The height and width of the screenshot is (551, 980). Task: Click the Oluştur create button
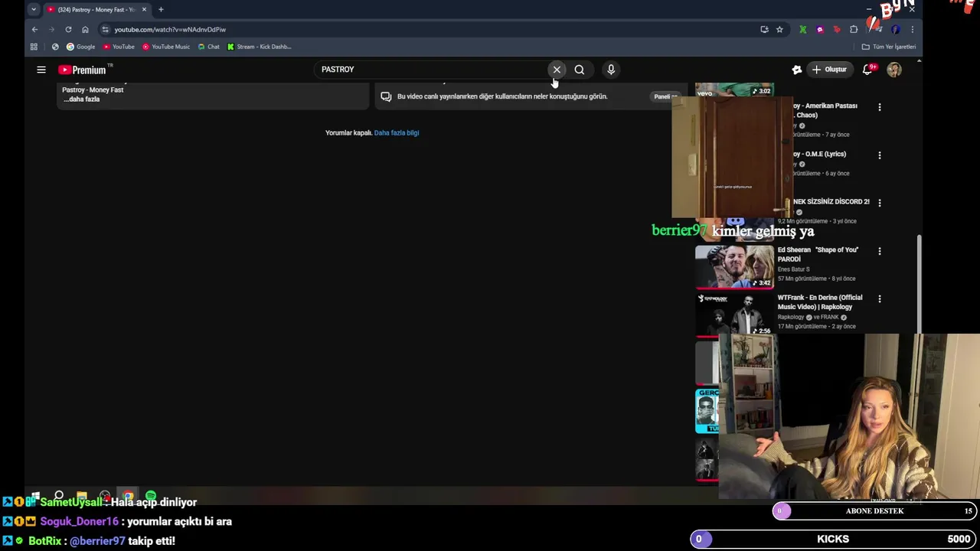830,70
